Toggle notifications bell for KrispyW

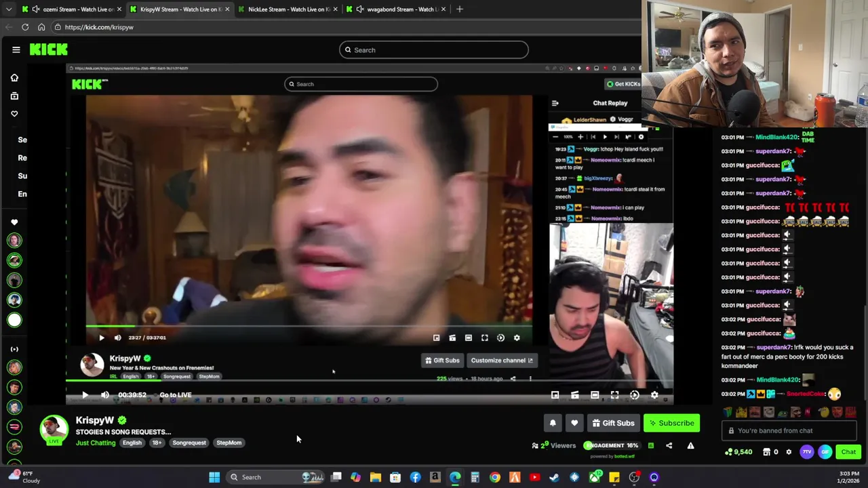(x=553, y=423)
